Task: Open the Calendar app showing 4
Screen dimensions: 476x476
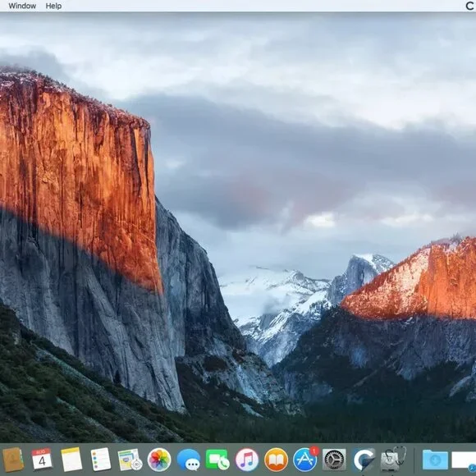Action: coord(42,460)
